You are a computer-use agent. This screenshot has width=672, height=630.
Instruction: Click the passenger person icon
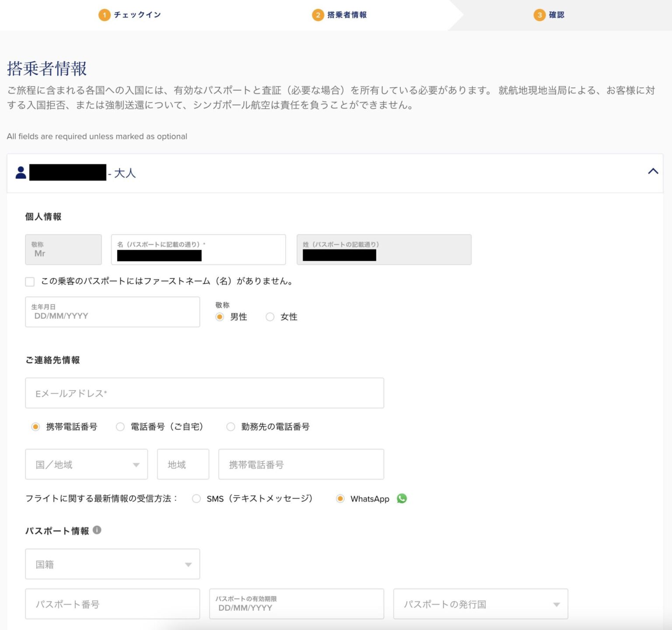click(x=21, y=172)
